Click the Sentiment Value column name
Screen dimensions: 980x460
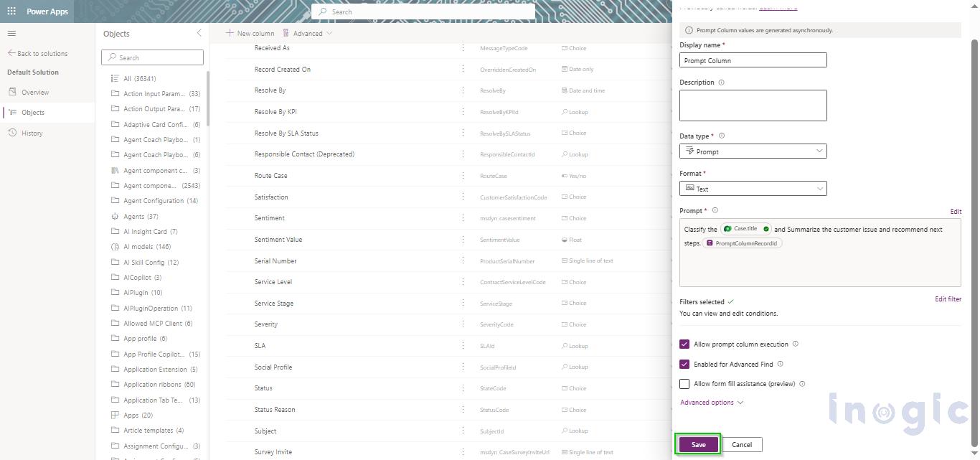(278, 240)
